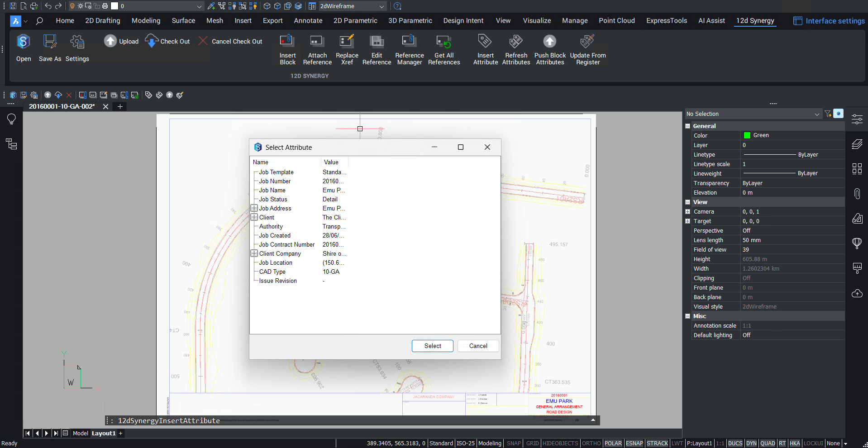Click Update From Register tool
Image resolution: width=868 pixels, height=448 pixels.
click(x=588, y=50)
